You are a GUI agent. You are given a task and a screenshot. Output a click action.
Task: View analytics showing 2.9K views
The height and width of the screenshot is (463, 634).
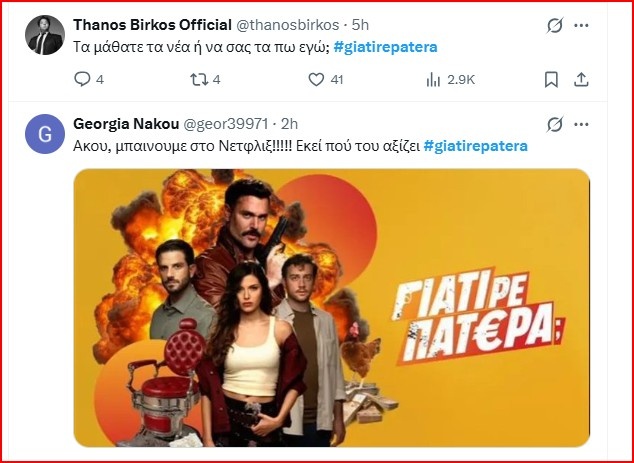click(433, 79)
